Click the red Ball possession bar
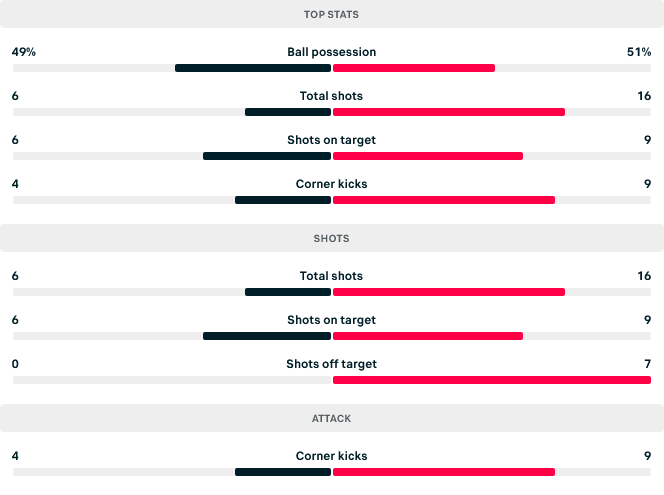 (414, 68)
